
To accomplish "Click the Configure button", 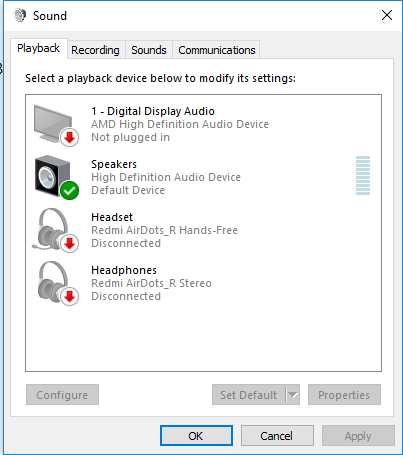I will point(62,395).
